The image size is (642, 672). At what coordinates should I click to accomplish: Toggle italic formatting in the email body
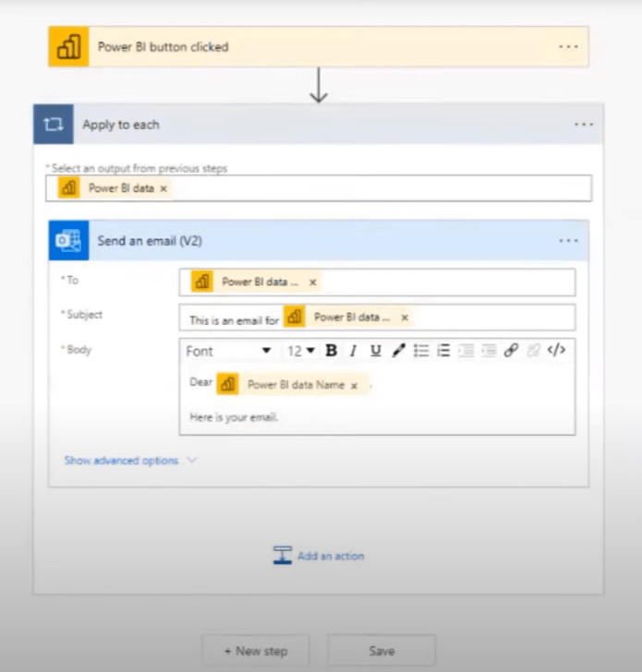(354, 351)
